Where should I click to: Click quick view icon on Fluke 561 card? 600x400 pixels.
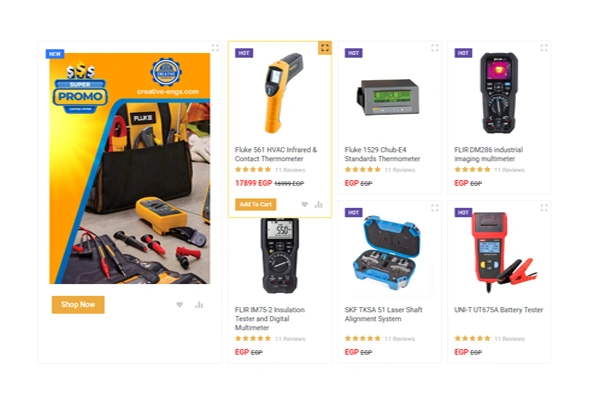[x=324, y=48]
